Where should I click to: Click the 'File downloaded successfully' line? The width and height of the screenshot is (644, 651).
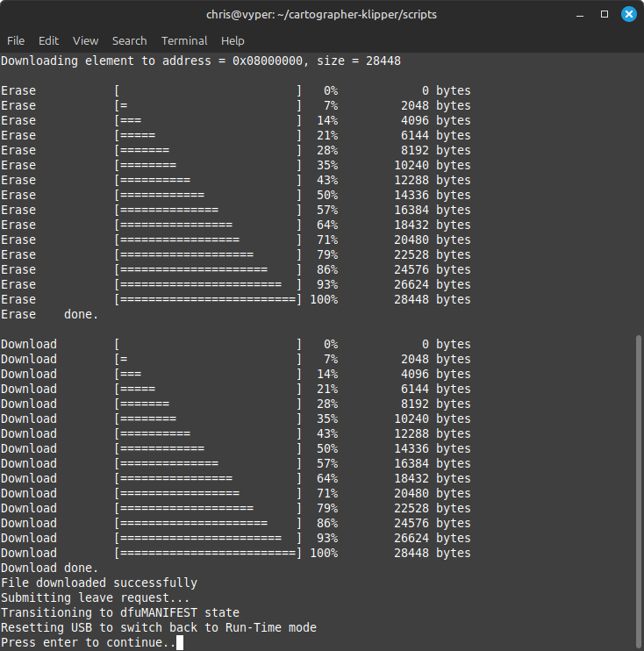pos(99,583)
